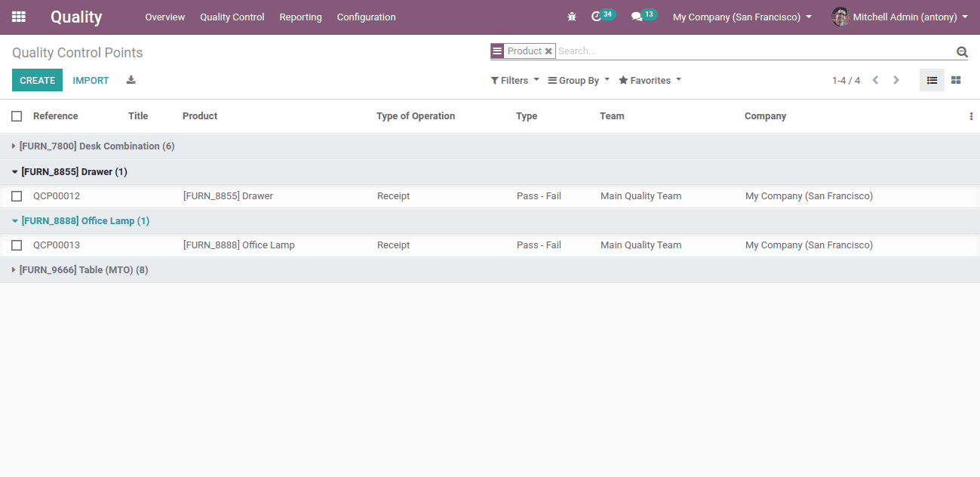Sort by Reference column header
The image size is (980, 477).
pos(56,116)
